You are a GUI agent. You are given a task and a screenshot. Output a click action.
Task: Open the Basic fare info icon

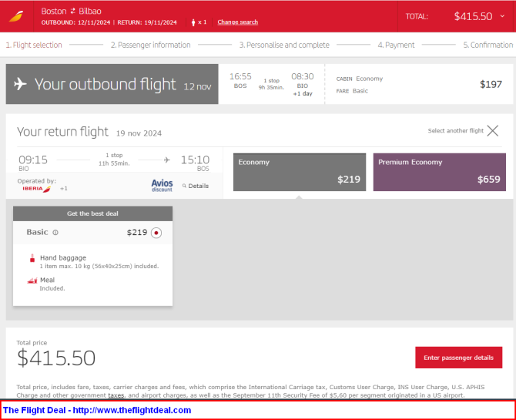[x=55, y=233]
